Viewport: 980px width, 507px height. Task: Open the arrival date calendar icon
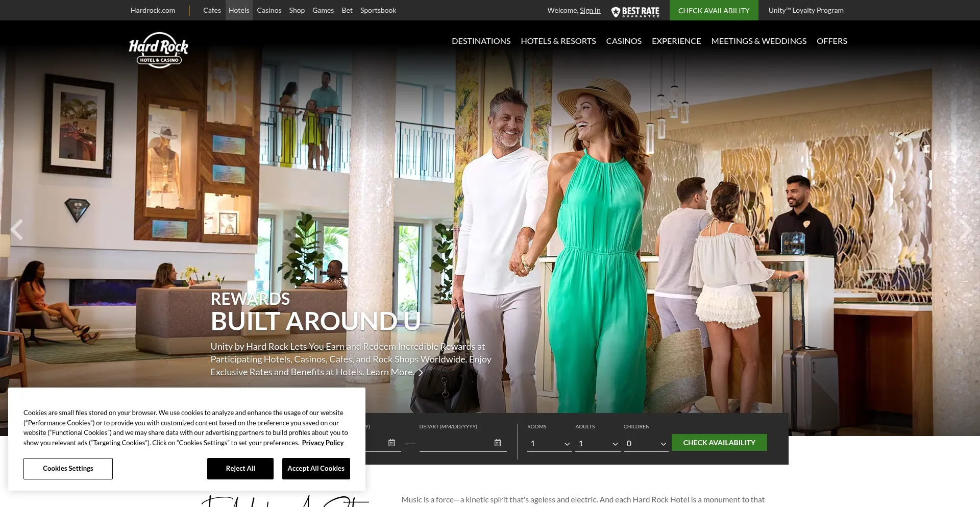point(391,443)
